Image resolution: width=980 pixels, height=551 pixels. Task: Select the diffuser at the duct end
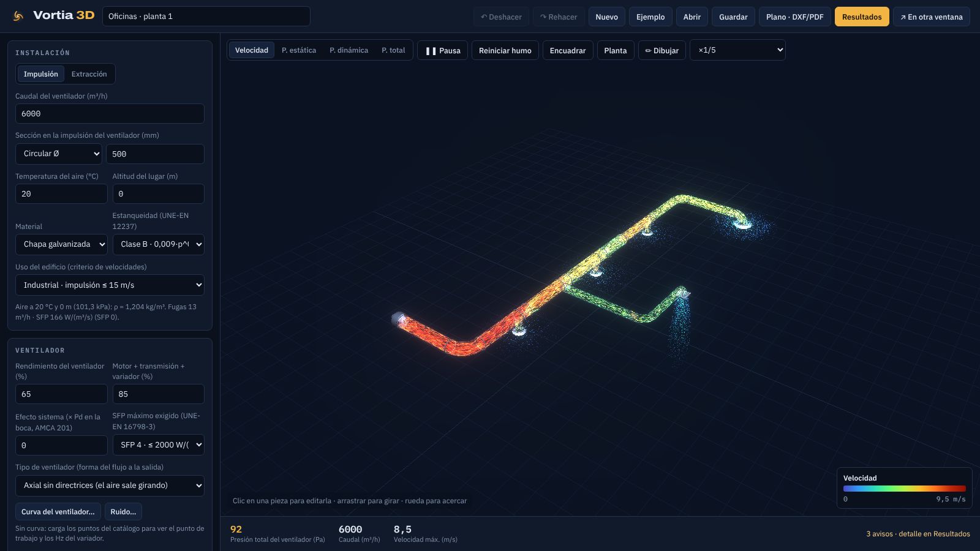(x=742, y=223)
